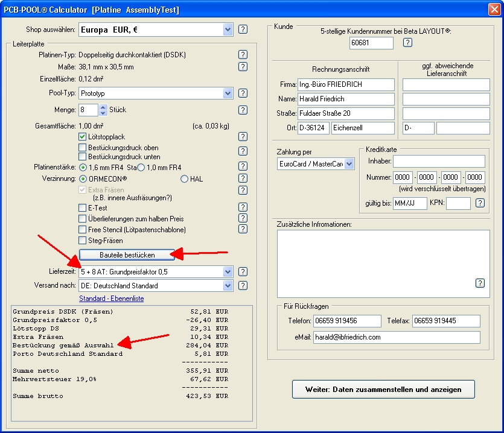
Task: Open the Shop auswählen dropdown
Action: (x=228, y=30)
